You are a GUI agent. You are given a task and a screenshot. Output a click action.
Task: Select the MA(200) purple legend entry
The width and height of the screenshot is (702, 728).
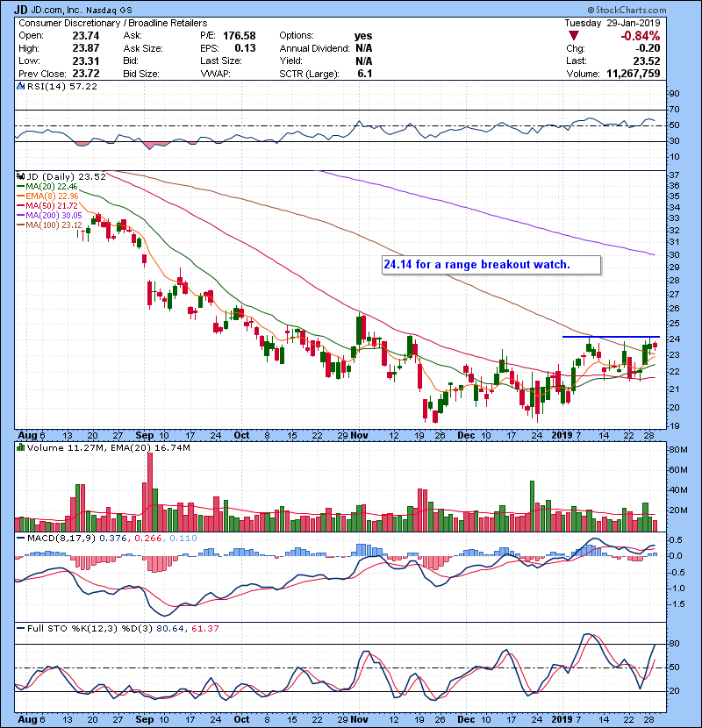[x=47, y=215]
